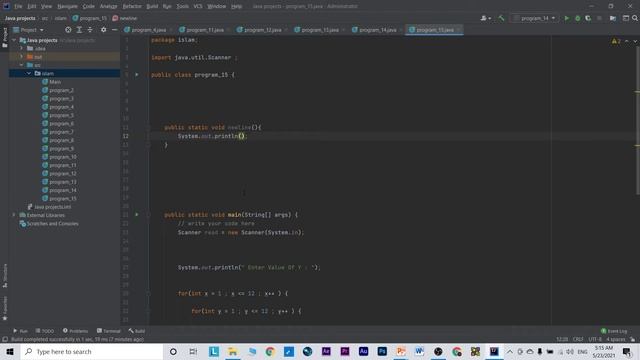Open the warnings indicator in editor corner
Viewport: 640px width, 360px height.
click(616, 41)
